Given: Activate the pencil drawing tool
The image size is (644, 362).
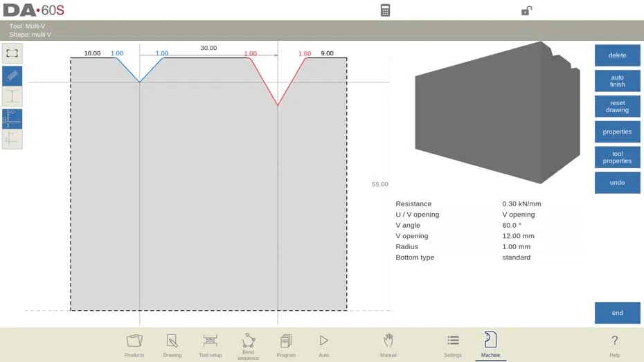Looking at the screenshot, I should click(x=12, y=76).
